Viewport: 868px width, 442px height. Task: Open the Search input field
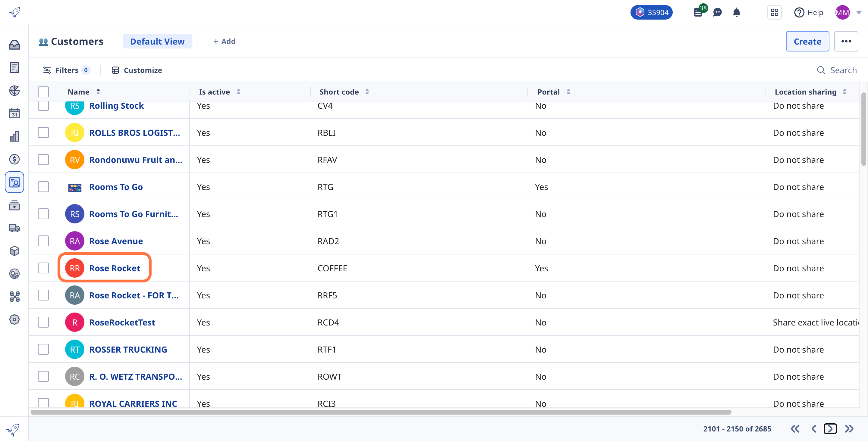click(x=837, y=70)
